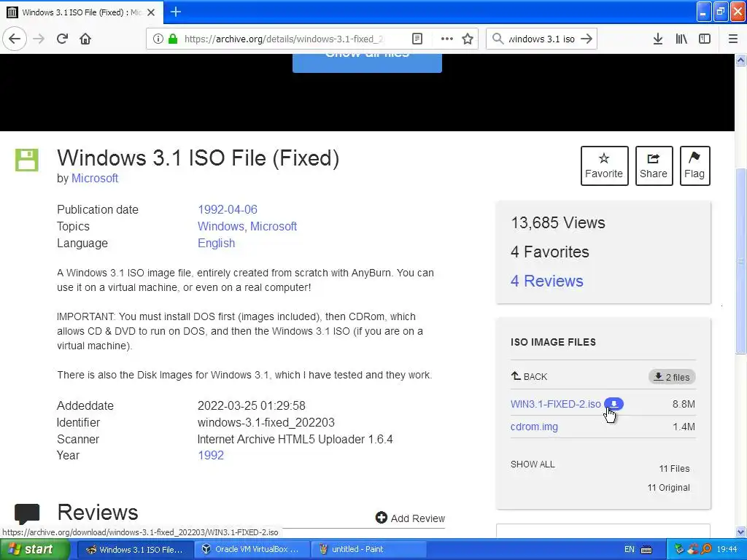This screenshot has width=747, height=560.
Task: Open the Library icon
Action: [681, 39]
